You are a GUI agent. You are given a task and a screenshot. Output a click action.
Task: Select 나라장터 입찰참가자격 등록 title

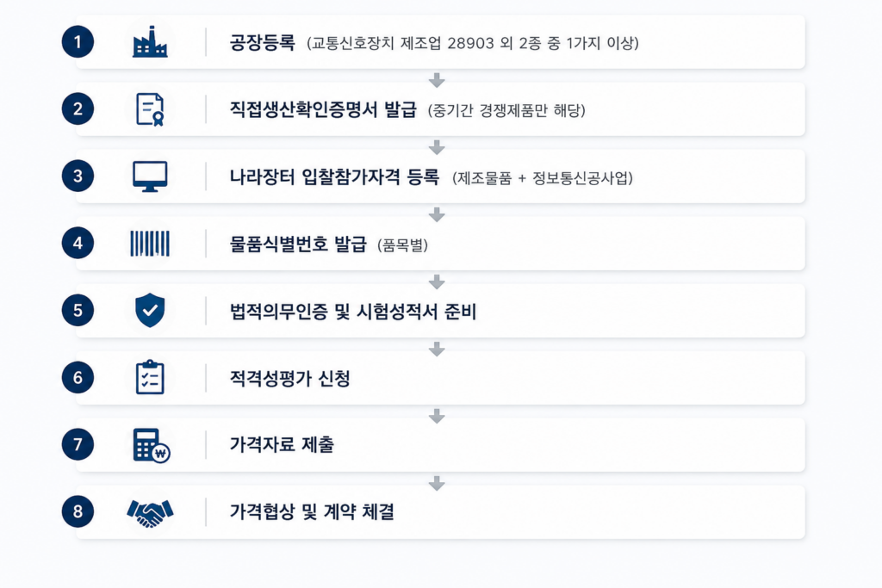(334, 176)
